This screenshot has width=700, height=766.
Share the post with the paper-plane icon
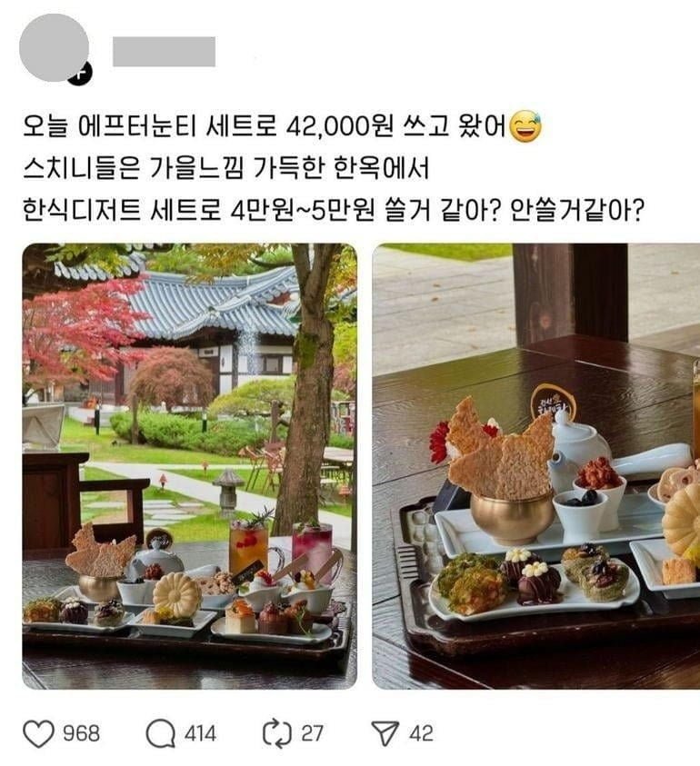pyautogui.click(x=385, y=732)
